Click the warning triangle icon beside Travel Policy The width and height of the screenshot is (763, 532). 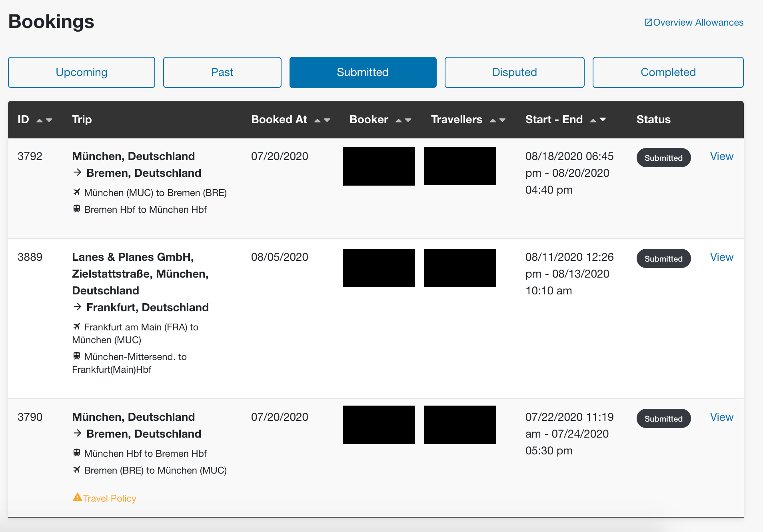(77, 497)
